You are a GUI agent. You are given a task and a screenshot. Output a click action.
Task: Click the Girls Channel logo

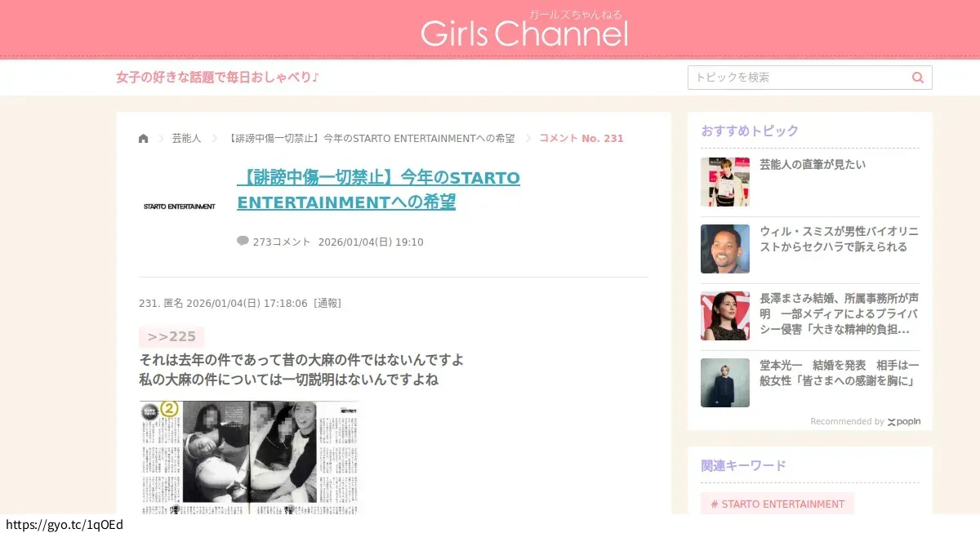524,33
